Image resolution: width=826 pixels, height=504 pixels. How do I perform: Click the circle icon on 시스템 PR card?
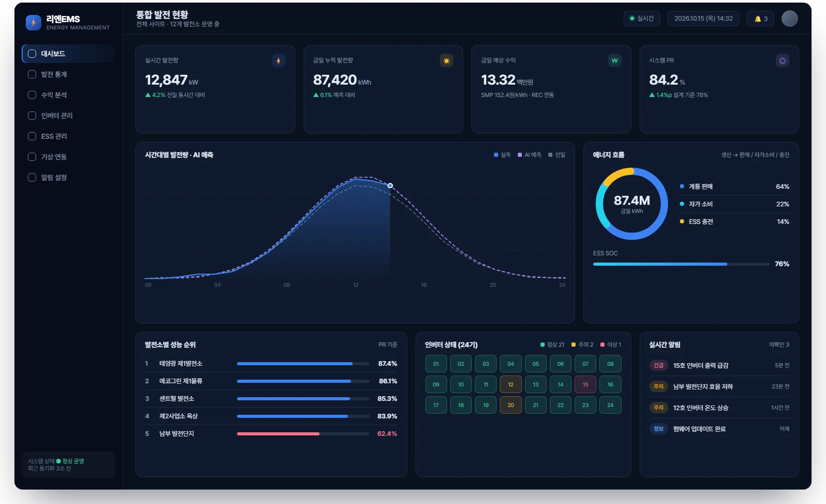(x=783, y=61)
